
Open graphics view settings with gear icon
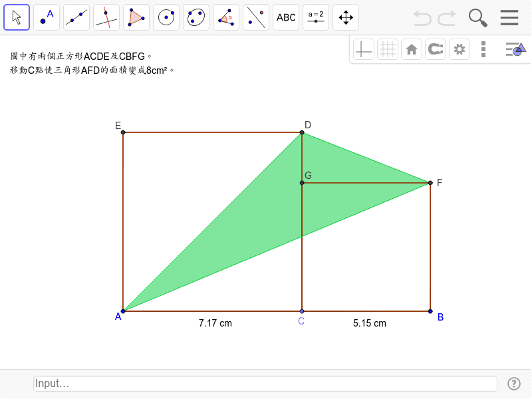[x=459, y=49]
